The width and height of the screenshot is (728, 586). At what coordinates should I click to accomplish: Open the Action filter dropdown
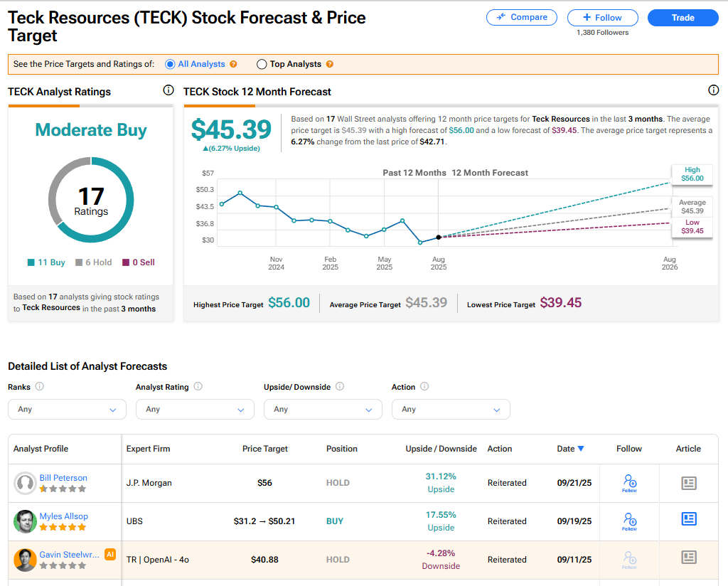tap(451, 410)
